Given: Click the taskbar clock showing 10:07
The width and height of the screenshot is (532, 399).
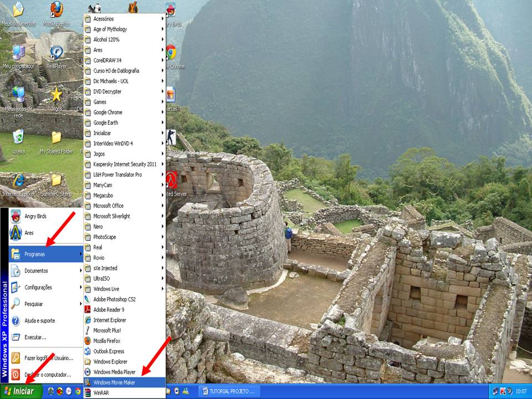Looking at the screenshot, I should tap(521, 391).
